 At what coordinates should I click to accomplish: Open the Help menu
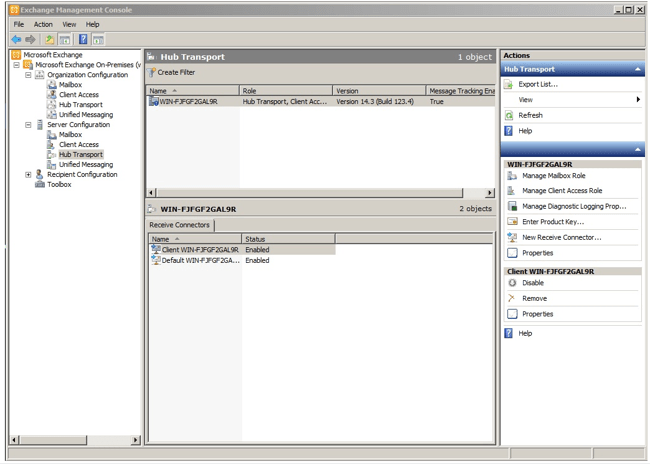pyautogui.click(x=92, y=24)
